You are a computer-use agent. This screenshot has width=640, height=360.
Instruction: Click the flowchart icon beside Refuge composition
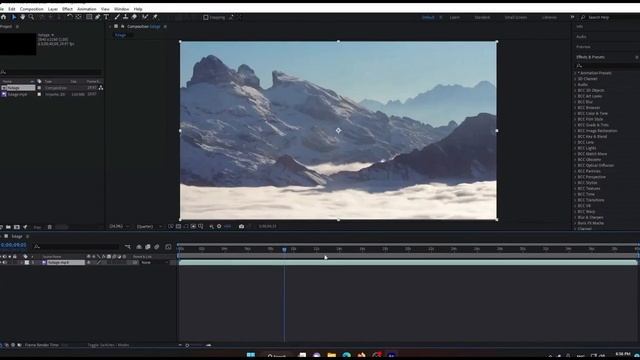100,88
